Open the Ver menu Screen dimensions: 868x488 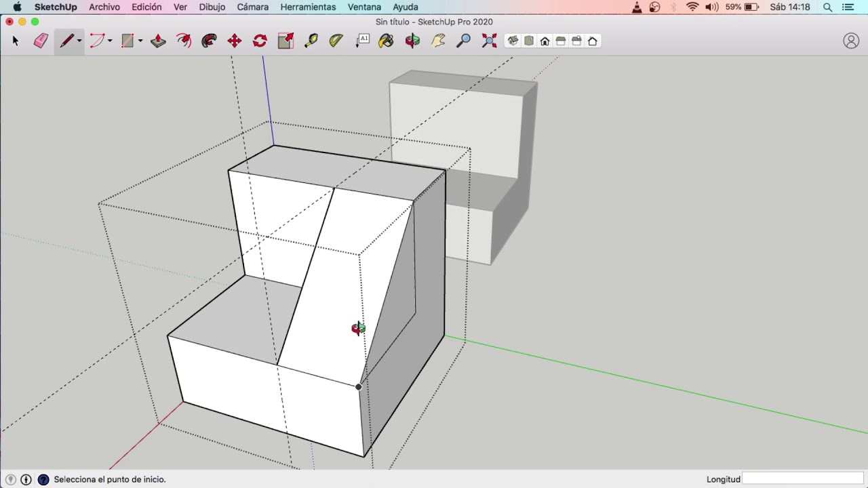point(180,7)
